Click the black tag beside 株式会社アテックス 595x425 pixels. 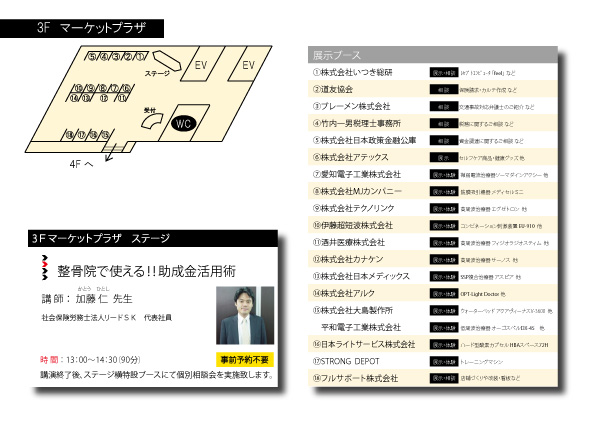[444, 157]
